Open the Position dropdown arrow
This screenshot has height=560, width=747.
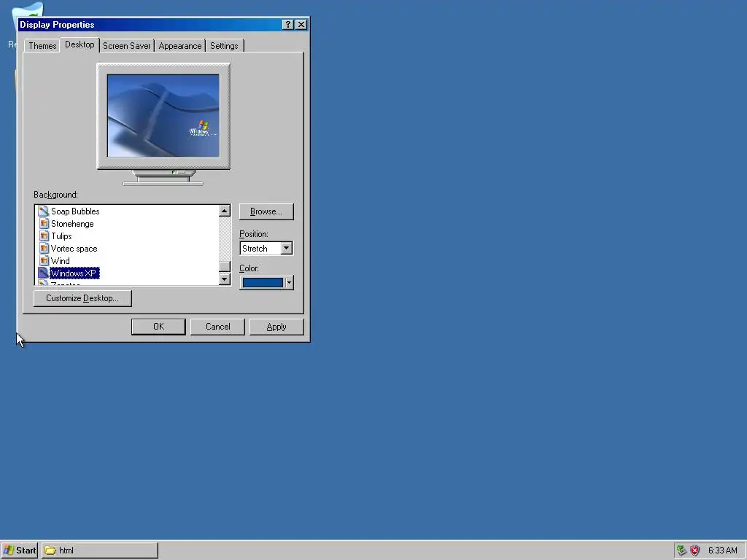click(286, 248)
